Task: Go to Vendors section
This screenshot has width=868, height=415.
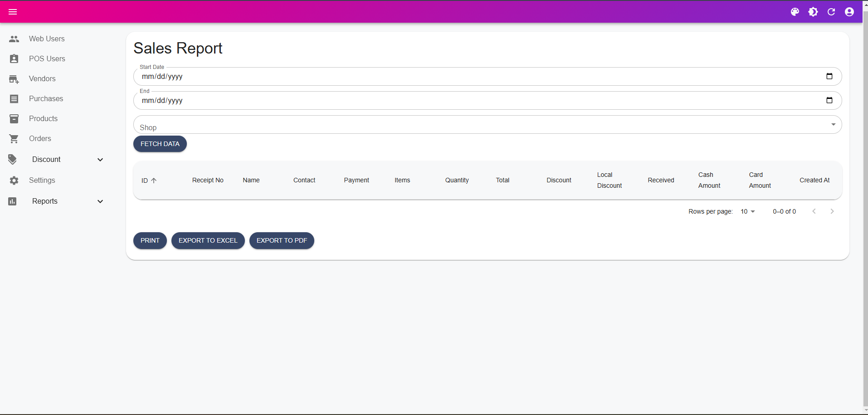Action: [x=42, y=79]
